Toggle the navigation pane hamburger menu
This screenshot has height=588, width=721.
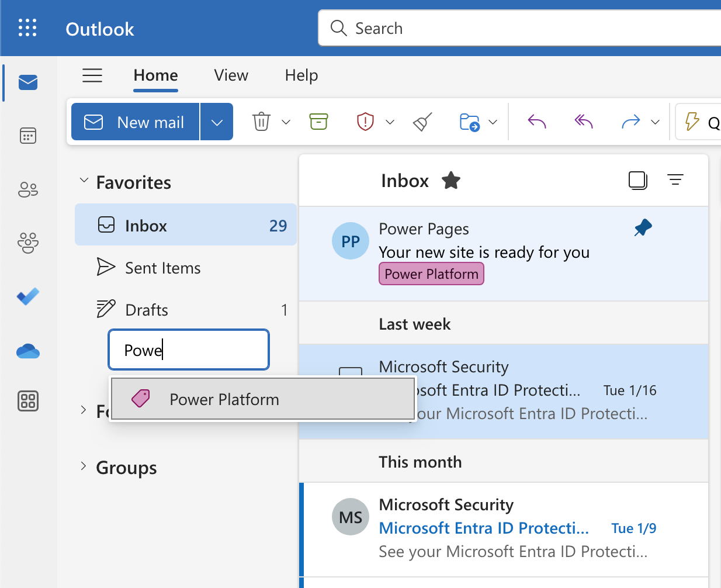click(92, 75)
